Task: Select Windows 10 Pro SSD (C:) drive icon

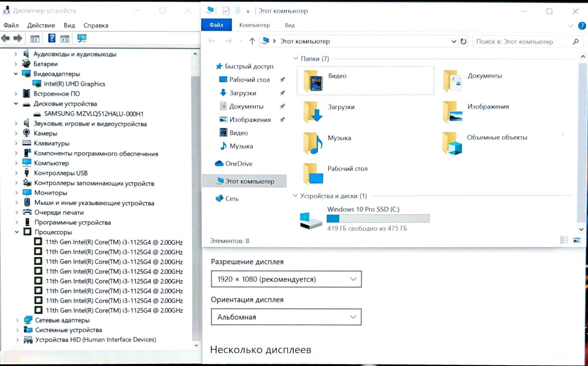Action: pos(311,221)
